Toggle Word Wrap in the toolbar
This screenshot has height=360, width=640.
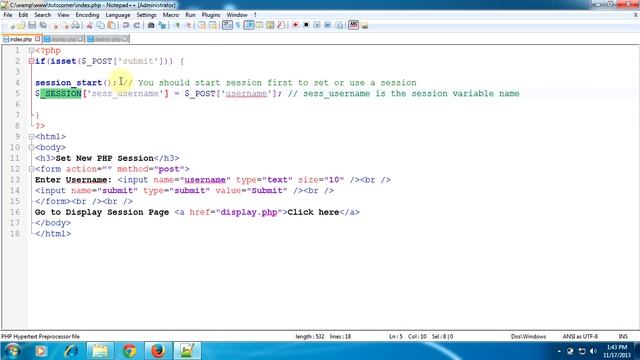pos(227,25)
